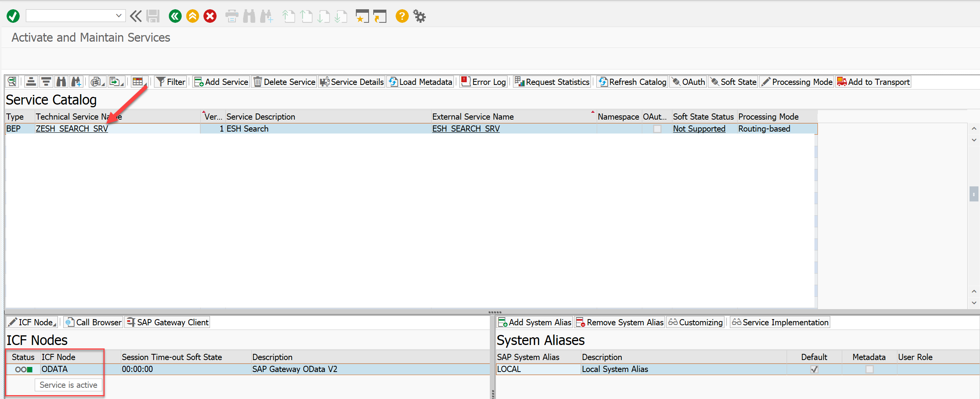The height and width of the screenshot is (399, 980).
Task: Click the catalog vertical scrollbar handle
Action: coord(974,194)
